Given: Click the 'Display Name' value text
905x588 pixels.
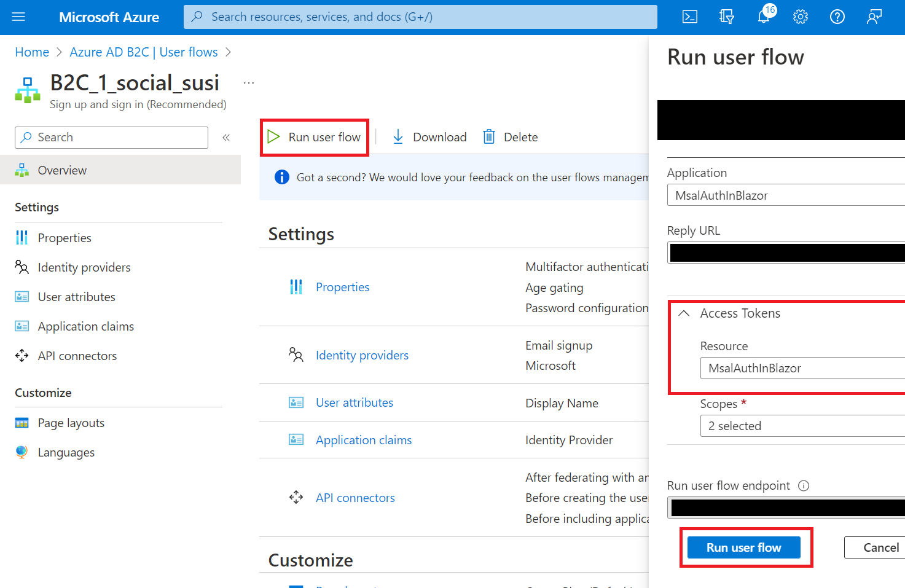Looking at the screenshot, I should click(x=562, y=403).
